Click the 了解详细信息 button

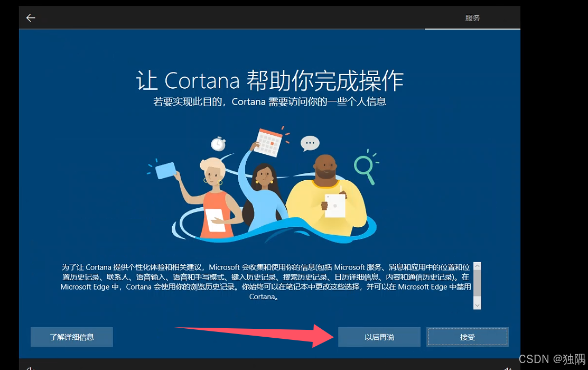point(72,337)
